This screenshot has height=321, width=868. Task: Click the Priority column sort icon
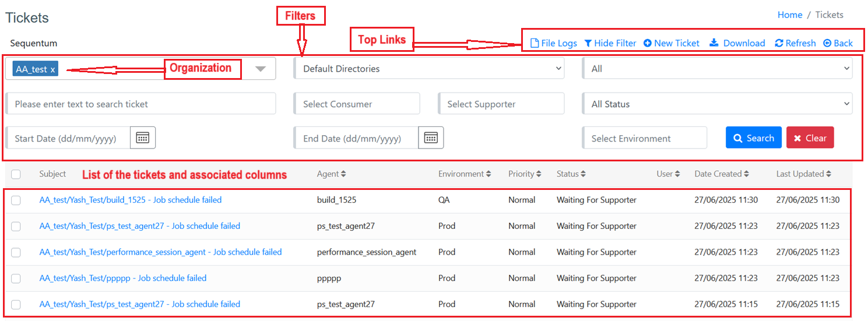539,174
